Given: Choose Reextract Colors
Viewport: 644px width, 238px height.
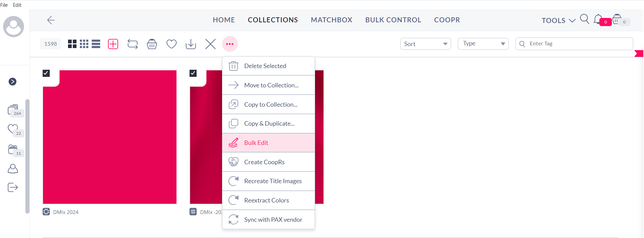Looking at the screenshot, I should click(269, 200).
